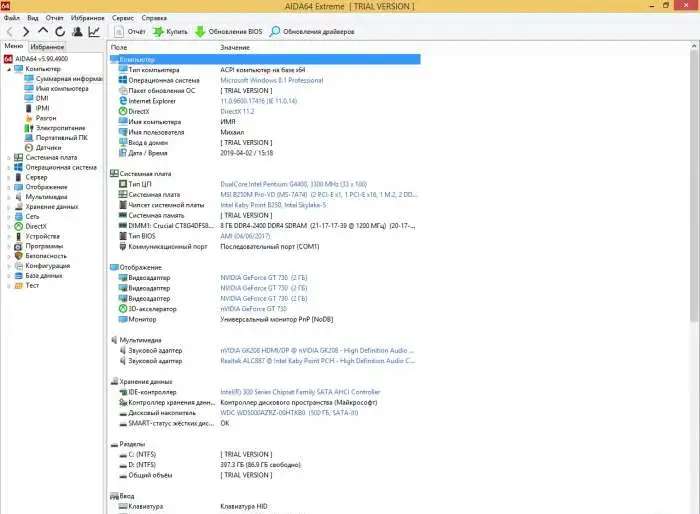Click the up-level arrow toolbar icon
700x514 pixels.
coord(43,31)
